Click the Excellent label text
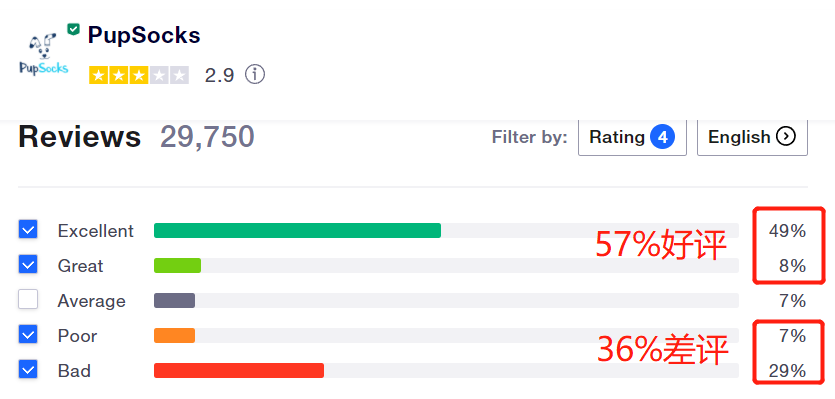The height and width of the screenshot is (399, 835). click(96, 231)
